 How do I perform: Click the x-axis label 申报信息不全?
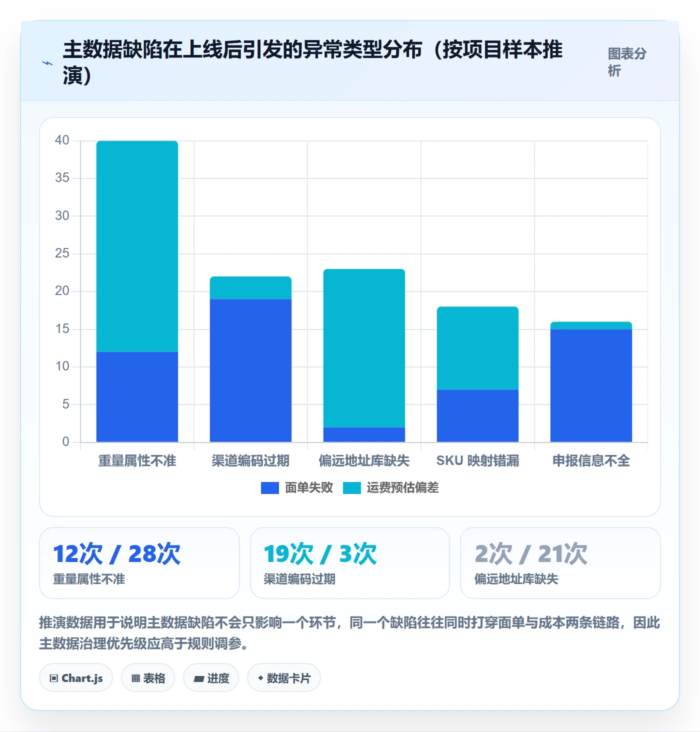click(591, 460)
